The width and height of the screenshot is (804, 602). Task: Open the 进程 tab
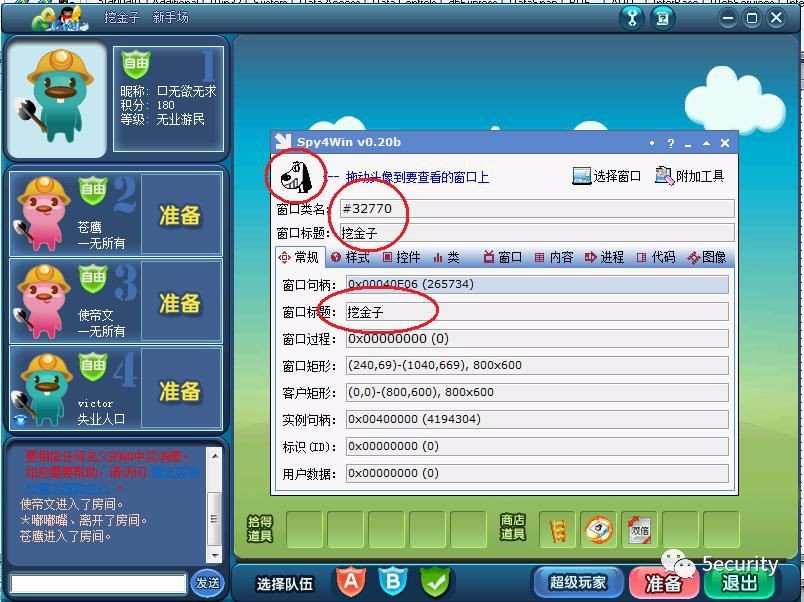click(604, 257)
